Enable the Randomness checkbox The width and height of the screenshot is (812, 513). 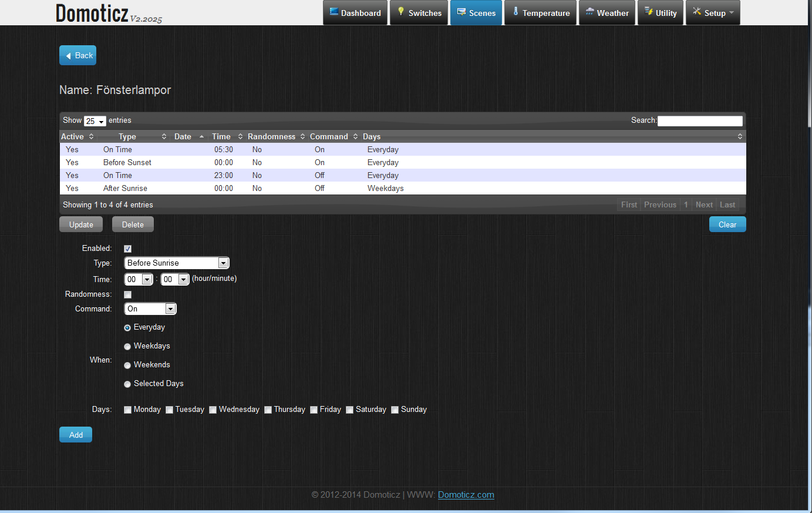tap(127, 294)
